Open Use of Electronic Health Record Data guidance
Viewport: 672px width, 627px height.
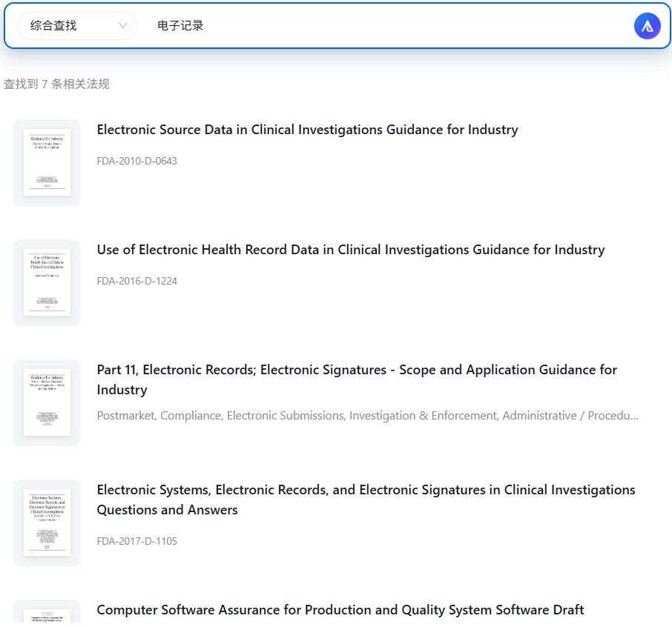[x=351, y=250]
